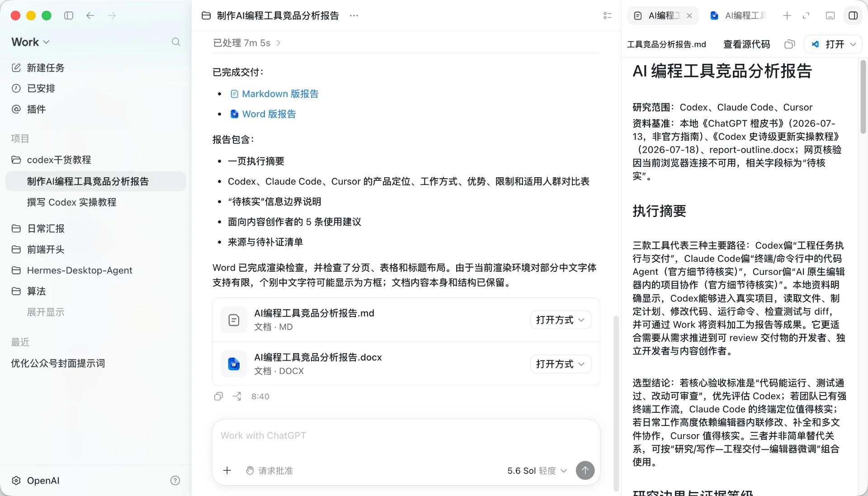The height and width of the screenshot is (496, 868).
Task: Add a new tab with plus icon
Action: pyautogui.click(x=787, y=15)
